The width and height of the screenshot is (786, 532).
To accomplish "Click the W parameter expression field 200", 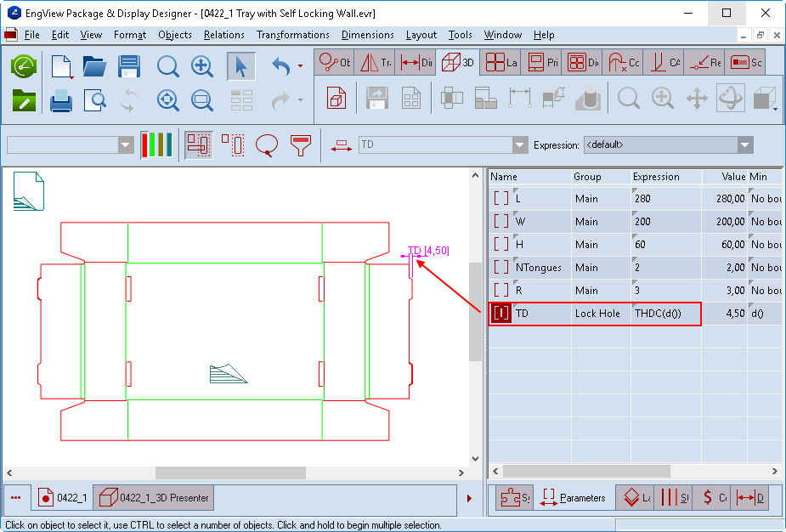I will [x=664, y=221].
